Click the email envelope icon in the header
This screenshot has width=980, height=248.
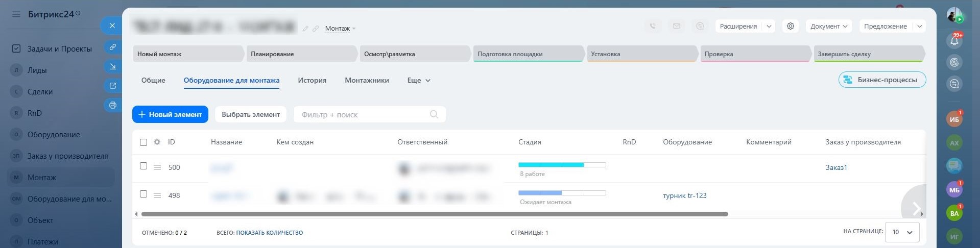coord(676,26)
